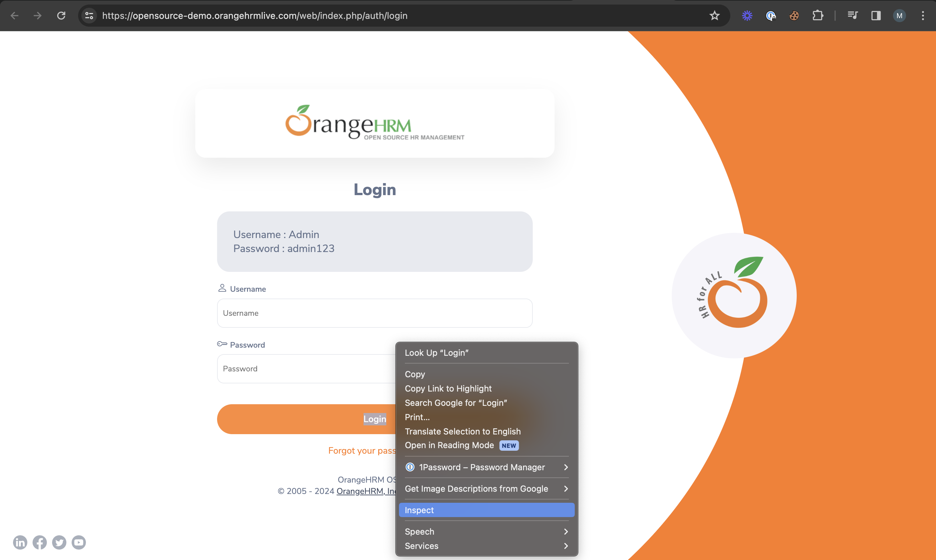Click the Facebook social icon
Image resolution: width=936 pixels, height=560 pixels.
pos(39,541)
